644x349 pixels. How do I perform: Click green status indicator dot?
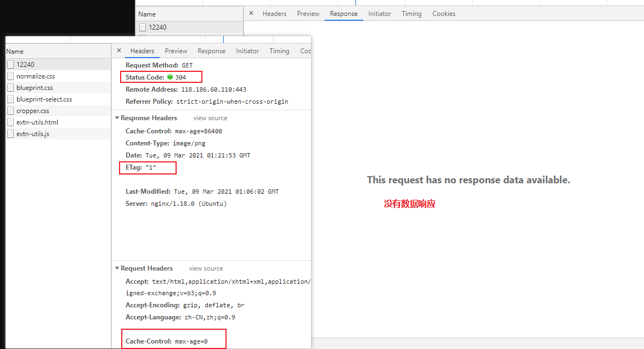click(170, 77)
